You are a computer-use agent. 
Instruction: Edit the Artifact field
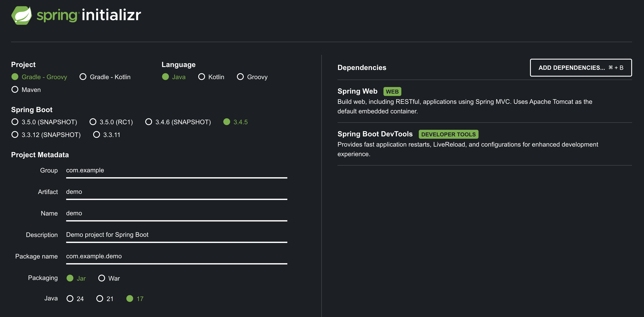[177, 192]
